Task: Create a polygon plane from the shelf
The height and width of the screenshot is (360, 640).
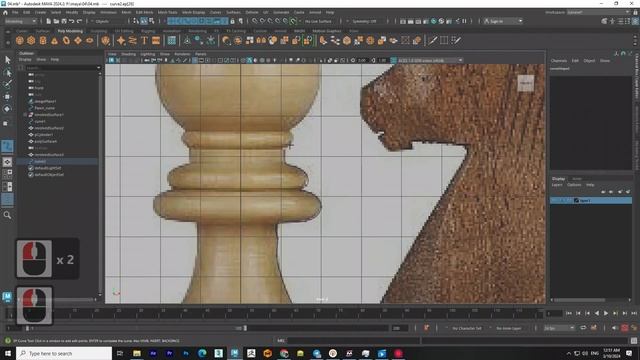Action: pyautogui.click(x=78, y=40)
